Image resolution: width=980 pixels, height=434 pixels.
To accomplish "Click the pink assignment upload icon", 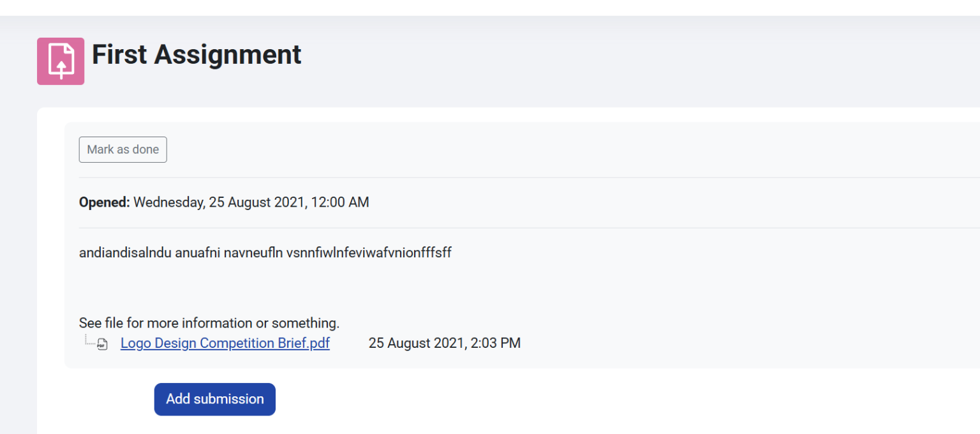I will coord(61,61).
